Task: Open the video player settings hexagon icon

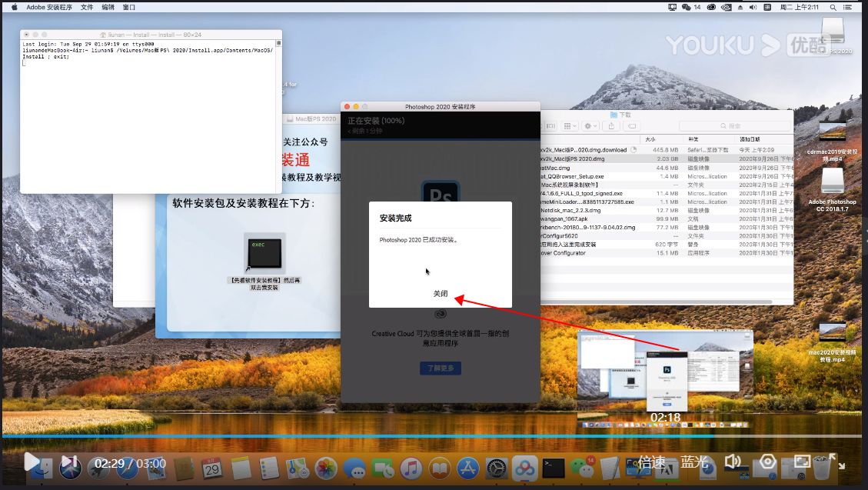Action: point(767,462)
